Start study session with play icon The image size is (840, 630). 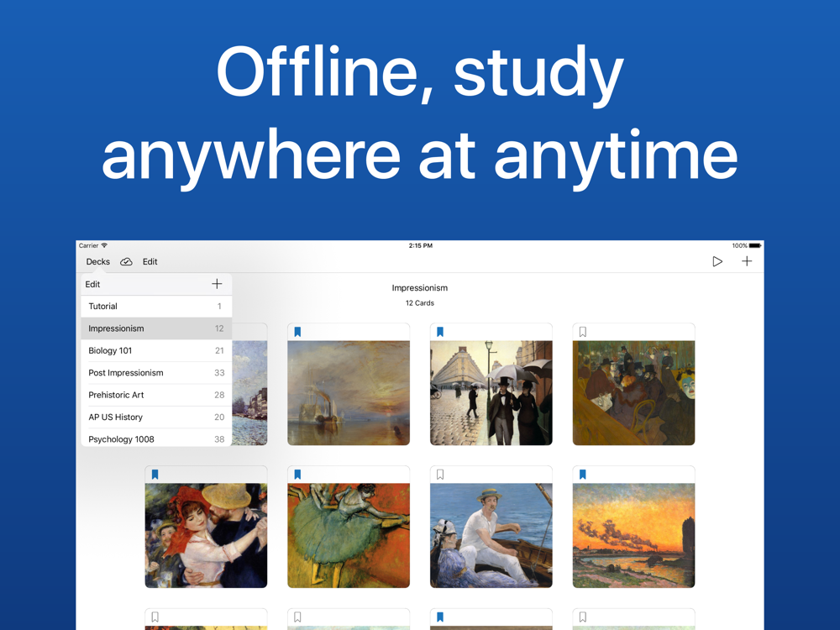pyautogui.click(x=717, y=261)
